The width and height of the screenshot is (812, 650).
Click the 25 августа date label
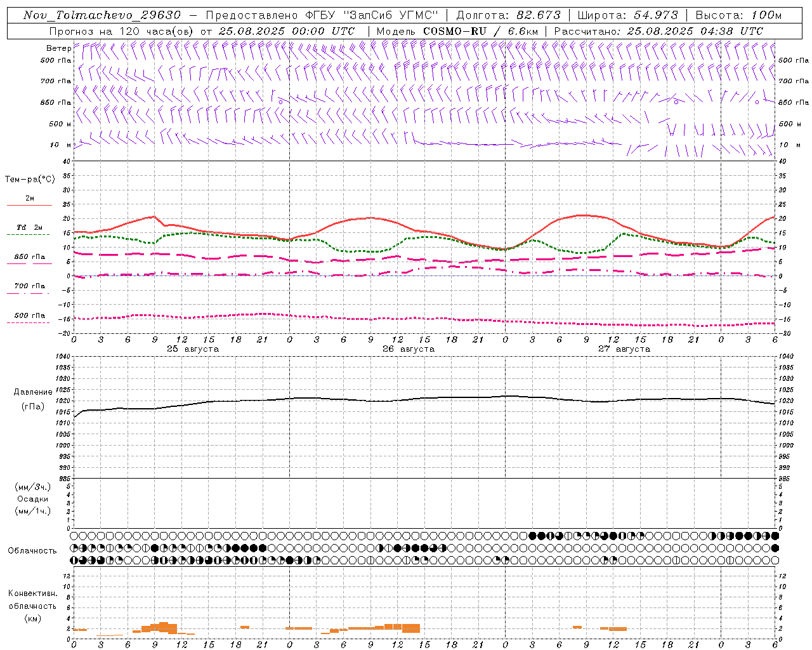[193, 349]
